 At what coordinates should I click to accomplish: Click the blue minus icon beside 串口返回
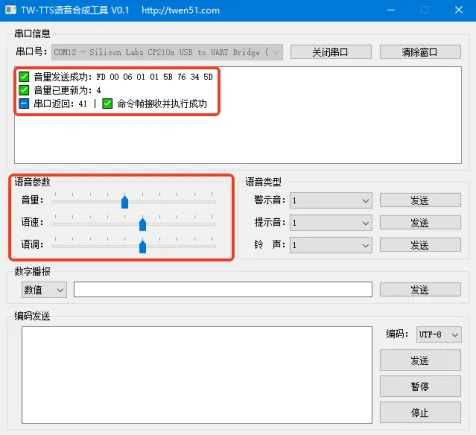(24, 104)
